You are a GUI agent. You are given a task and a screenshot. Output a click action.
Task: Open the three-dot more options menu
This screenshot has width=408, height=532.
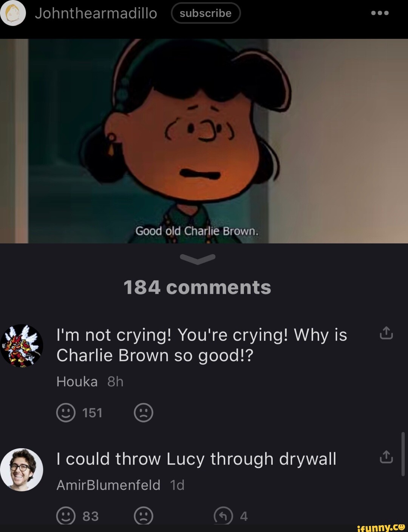point(380,13)
